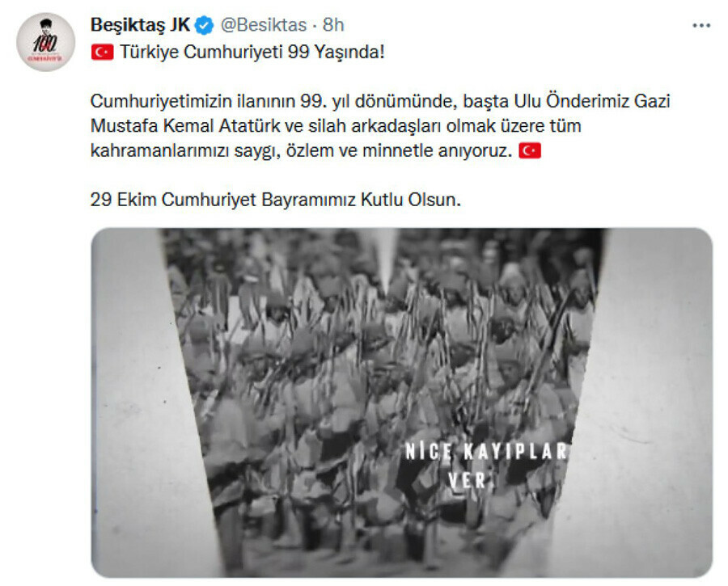Open the @Besiktas handle link
This screenshot has height=586, width=728.
coord(263,25)
